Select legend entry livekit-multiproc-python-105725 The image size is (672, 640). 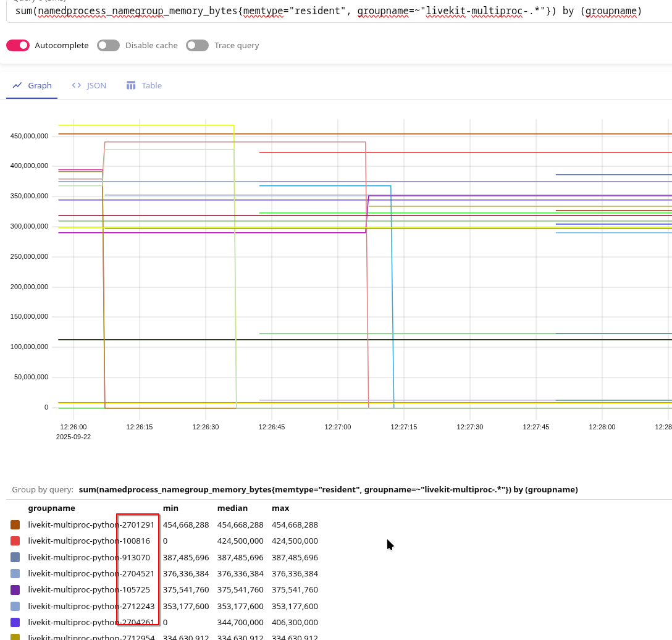tap(89, 590)
